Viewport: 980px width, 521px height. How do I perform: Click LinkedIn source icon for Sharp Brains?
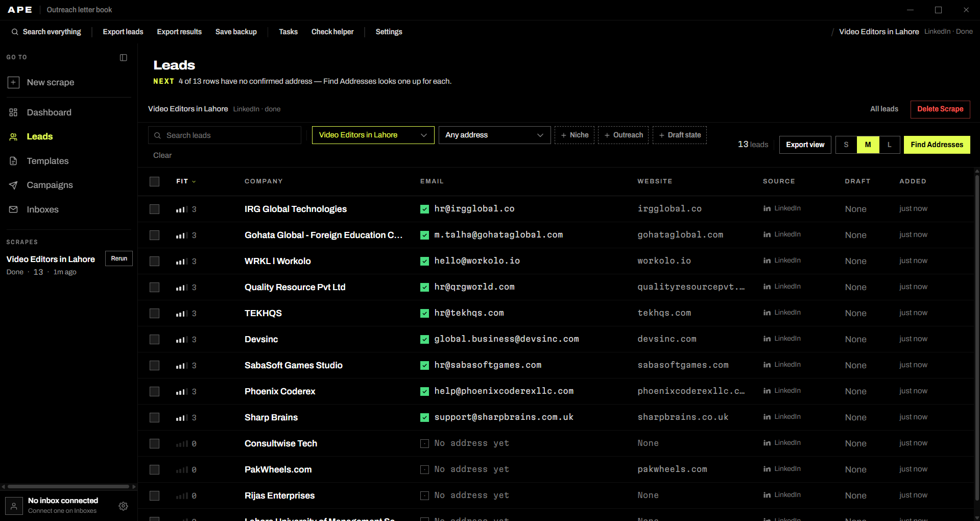pos(767,417)
